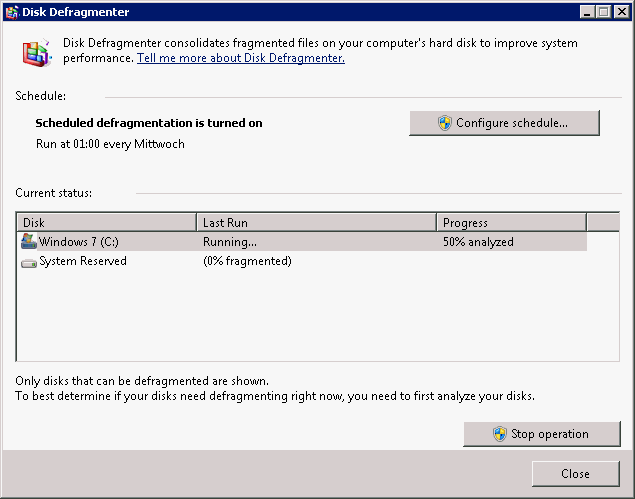
Task: Close the Disk Defragmenter dialog with Close button
Action: coord(575,473)
